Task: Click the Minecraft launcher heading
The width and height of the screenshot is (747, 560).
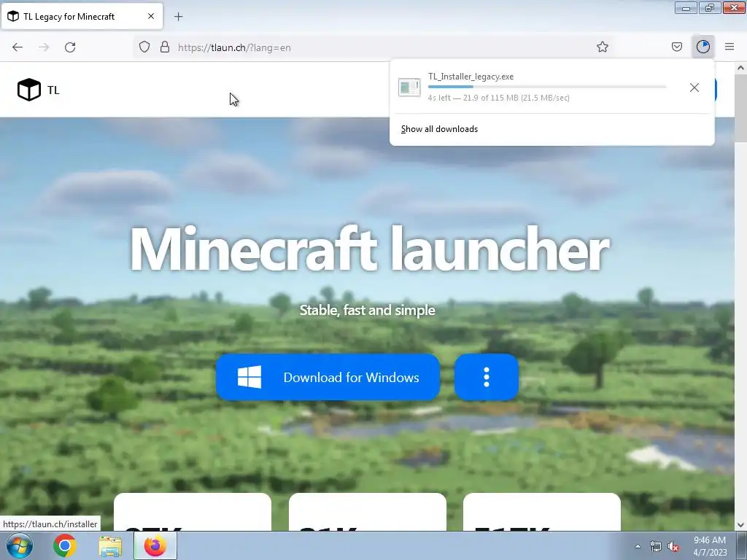Action: (x=369, y=249)
